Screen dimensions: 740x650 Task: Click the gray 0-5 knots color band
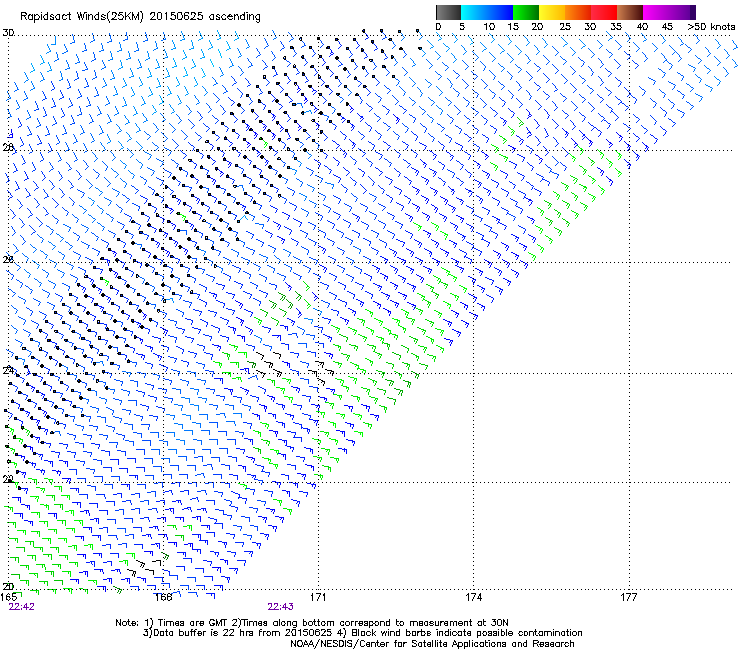pyautogui.click(x=448, y=12)
